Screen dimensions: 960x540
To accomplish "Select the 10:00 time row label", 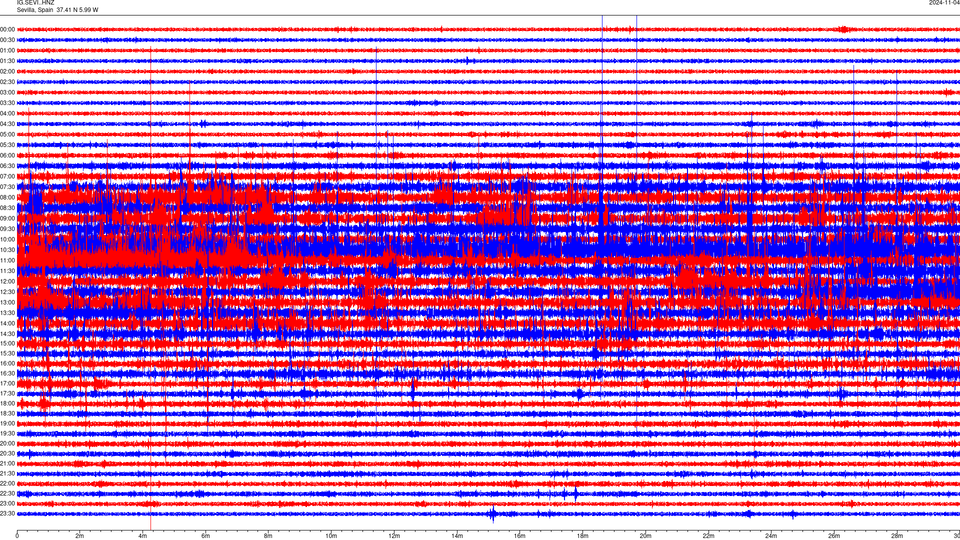I will [7, 239].
